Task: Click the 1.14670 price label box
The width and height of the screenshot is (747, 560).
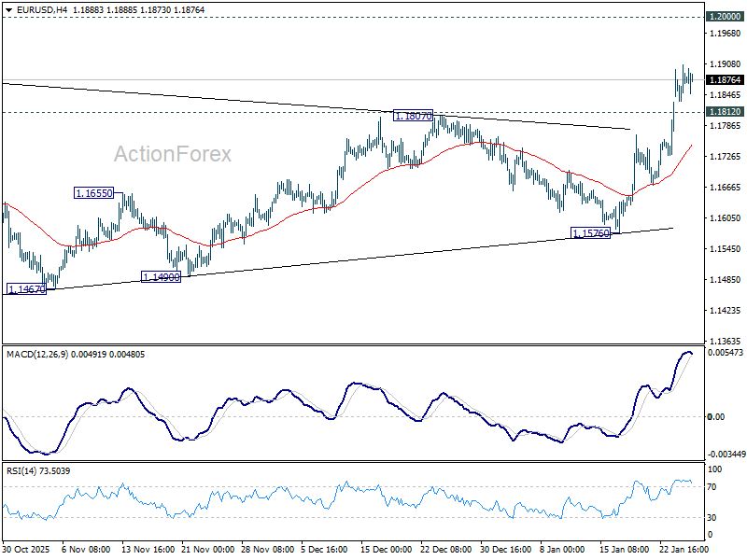Action: pyautogui.click(x=27, y=288)
